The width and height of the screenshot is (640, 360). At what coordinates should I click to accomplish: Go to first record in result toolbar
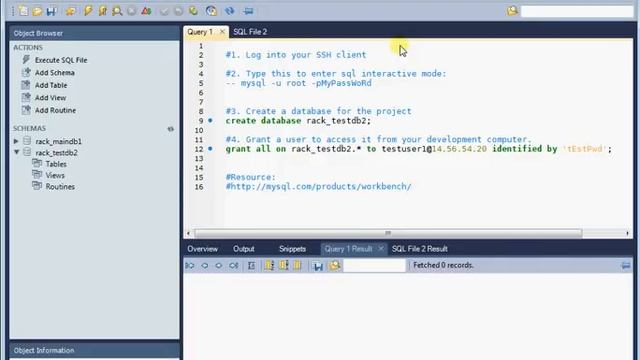click(190, 266)
